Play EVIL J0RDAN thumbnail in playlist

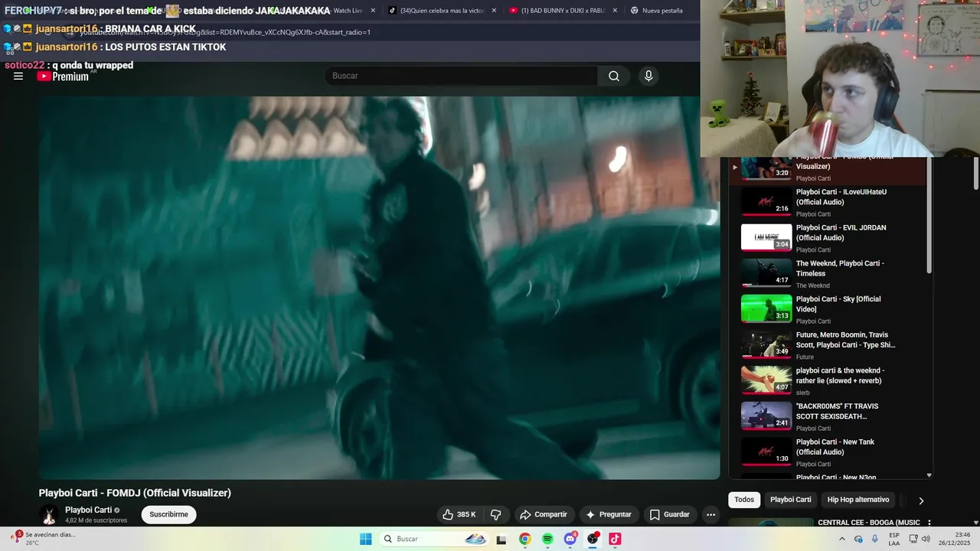tap(766, 237)
